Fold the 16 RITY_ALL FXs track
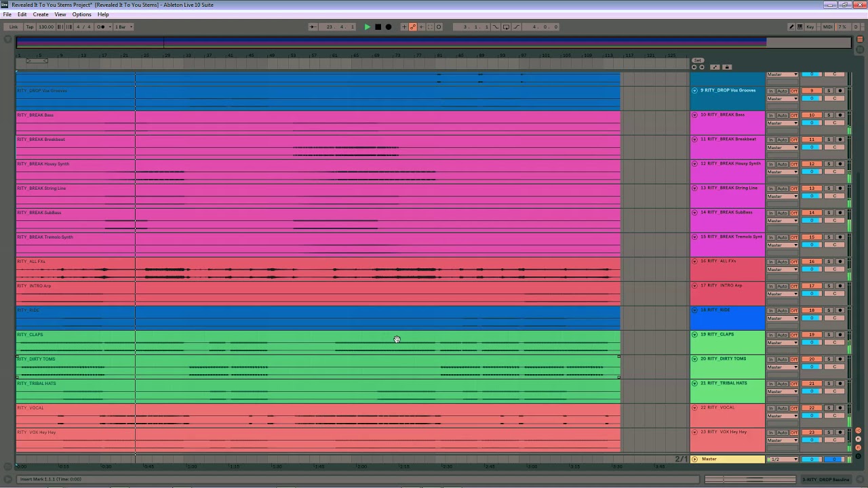Screen dimensions: 868x488 coord(694,261)
